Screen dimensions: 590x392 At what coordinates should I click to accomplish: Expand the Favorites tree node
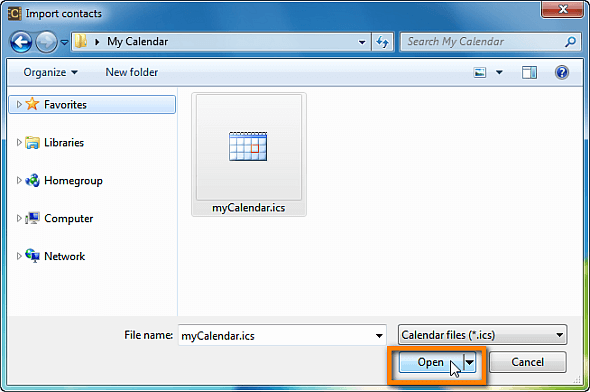[x=19, y=105]
